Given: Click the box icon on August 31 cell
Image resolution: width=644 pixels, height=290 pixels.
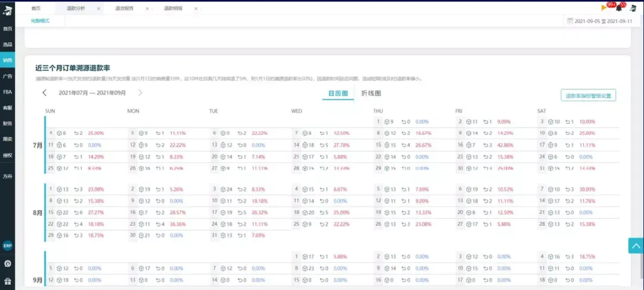Looking at the screenshot, I should click(223, 235).
